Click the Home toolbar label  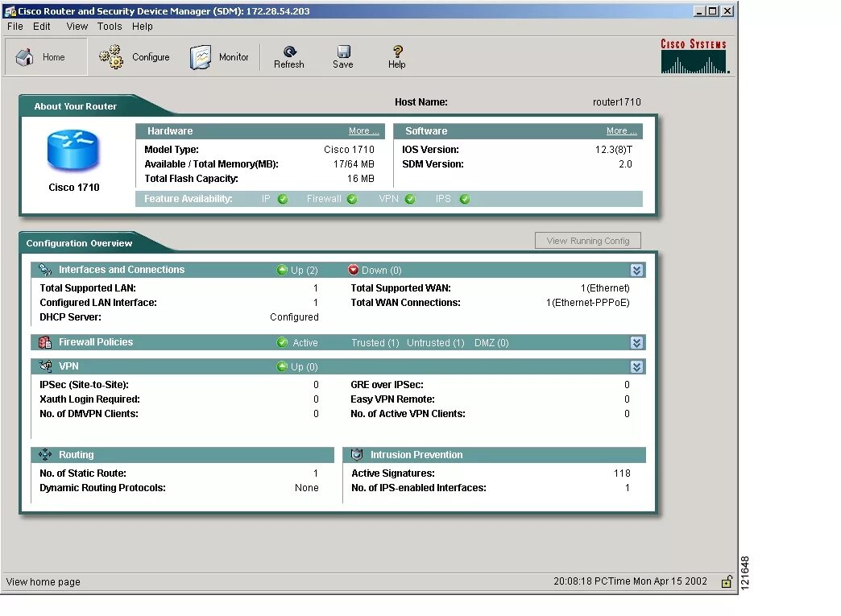[x=54, y=57]
